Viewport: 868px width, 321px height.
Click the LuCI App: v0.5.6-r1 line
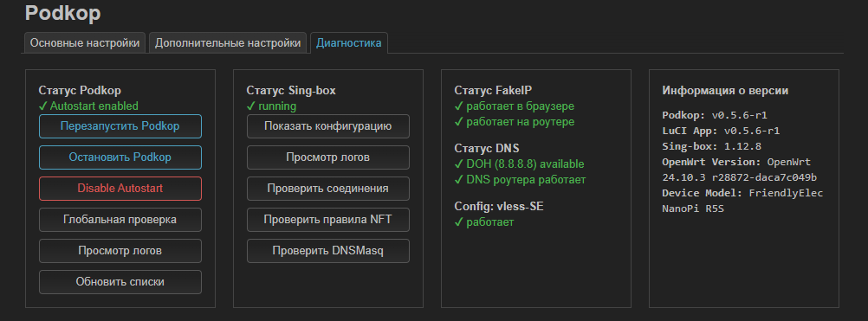[x=722, y=131]
